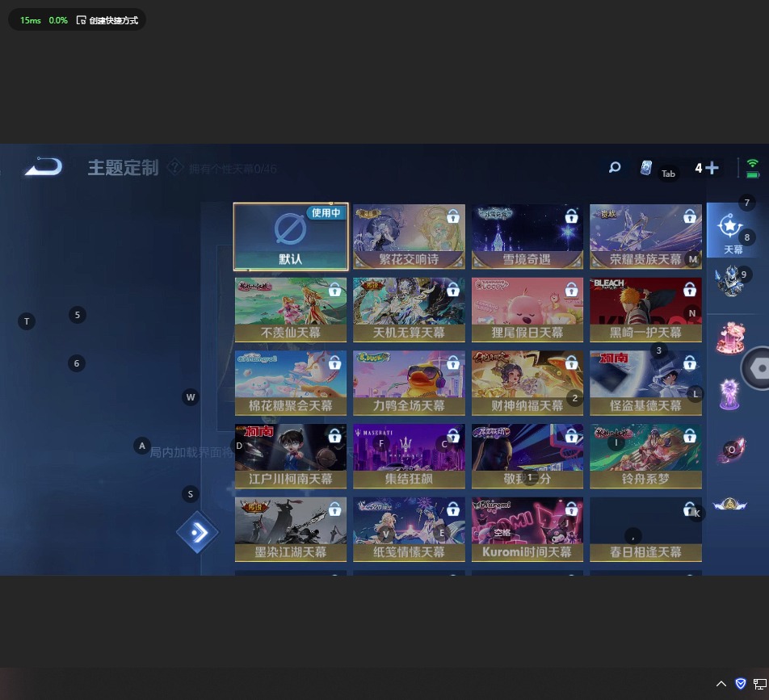Select the 默认 default theme tile
Image resolution: width=769 pixels, height=700 pixels.
click(291, 236)
